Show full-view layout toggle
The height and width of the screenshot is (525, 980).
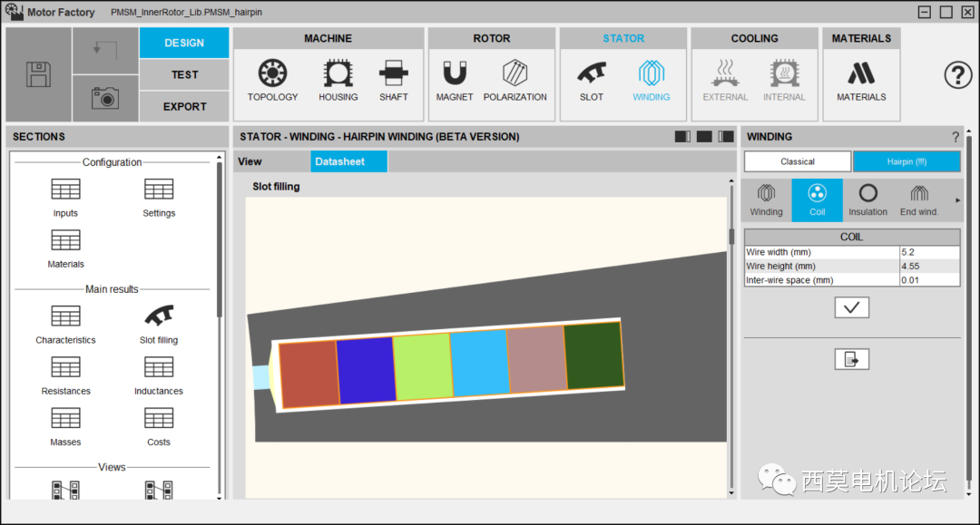click(x=704, y=137)
